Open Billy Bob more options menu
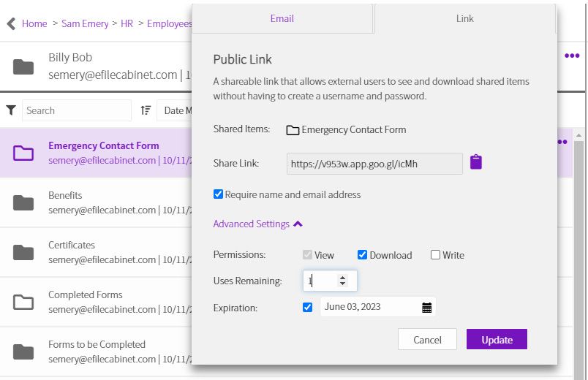The width and height of the screenshot is (588, 380). tap(571, 56)
